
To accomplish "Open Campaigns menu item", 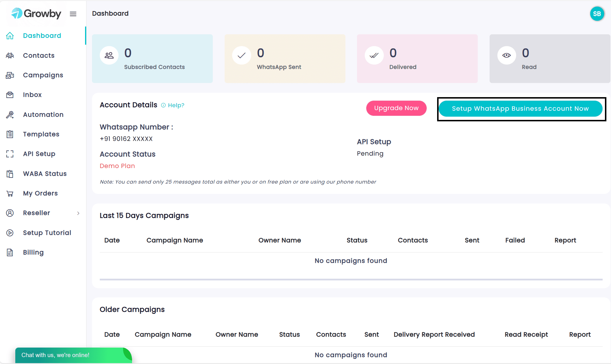I will (x=43, y=75).
